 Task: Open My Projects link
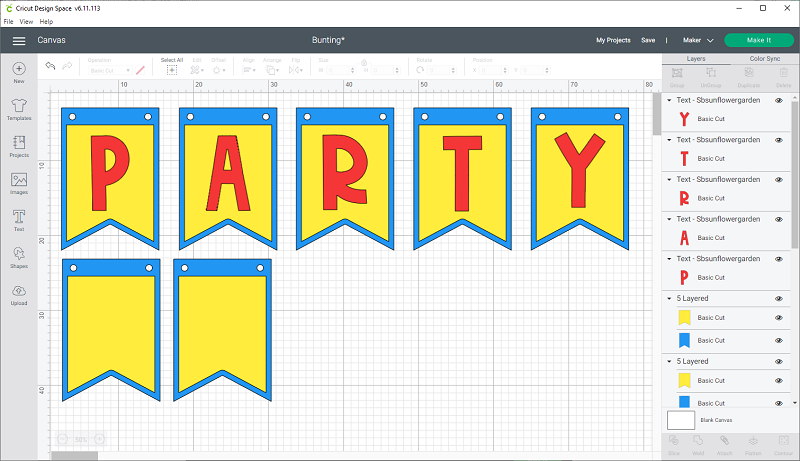(613, 40)
